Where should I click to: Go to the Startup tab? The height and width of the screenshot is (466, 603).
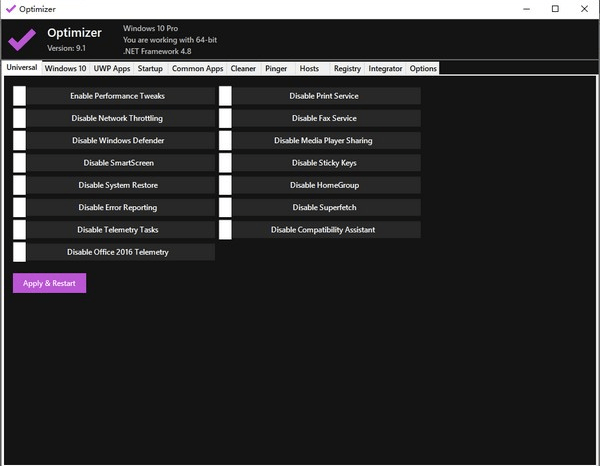point(150,68)
